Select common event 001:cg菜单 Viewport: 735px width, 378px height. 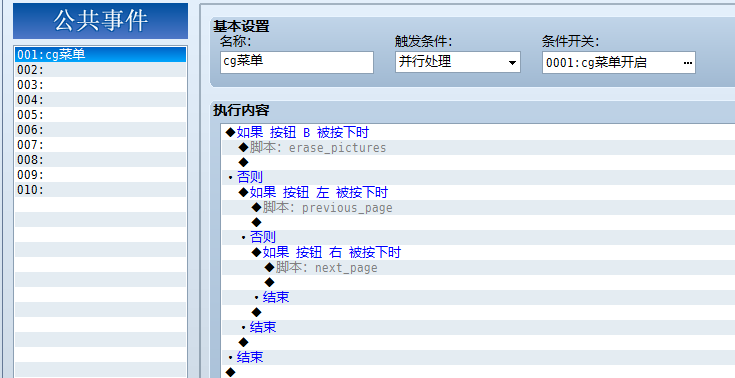(100, 54)
